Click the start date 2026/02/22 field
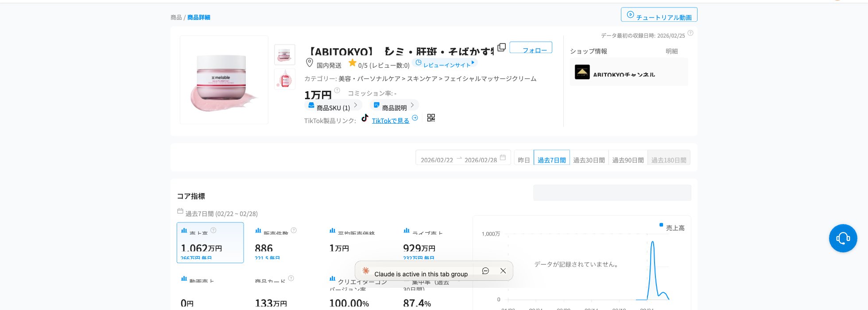This screenshot has height=310, width=868. (x=437, y=160)
